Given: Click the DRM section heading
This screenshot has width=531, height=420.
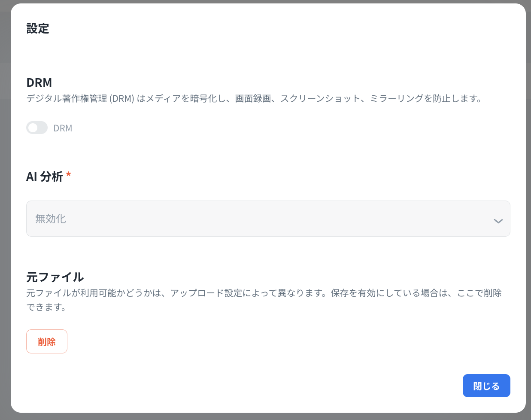Looking at the screenshot, I should tap(39, 82).
